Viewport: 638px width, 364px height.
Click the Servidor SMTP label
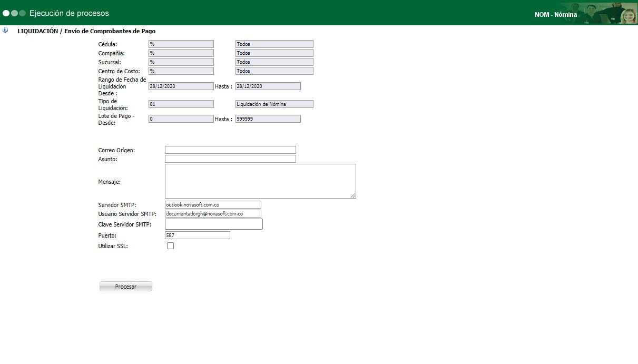pyautogui.click(x=117, y=205)
